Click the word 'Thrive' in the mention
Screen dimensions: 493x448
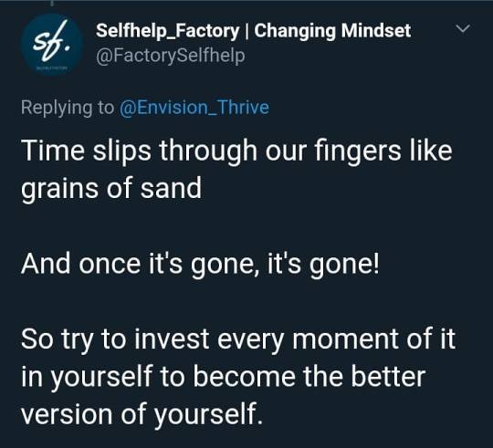coord(244,108)
